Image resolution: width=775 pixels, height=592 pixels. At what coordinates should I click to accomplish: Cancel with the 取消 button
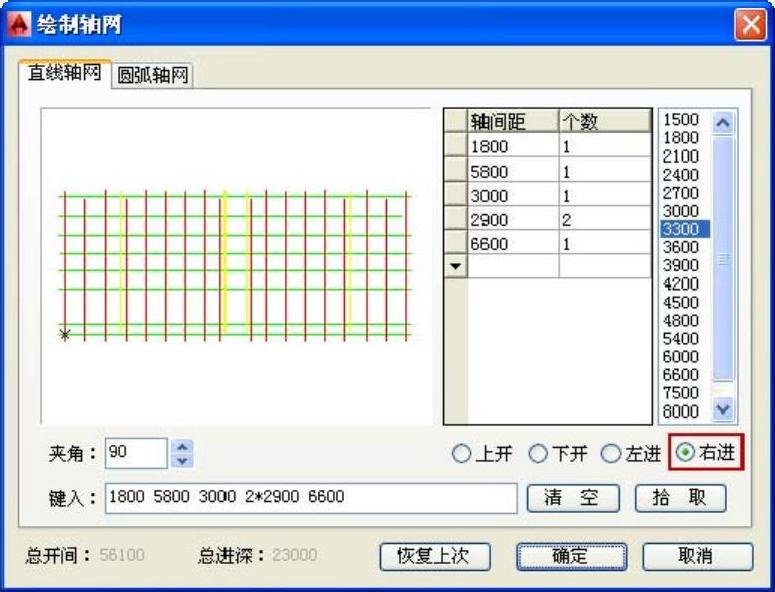point(697,556)
